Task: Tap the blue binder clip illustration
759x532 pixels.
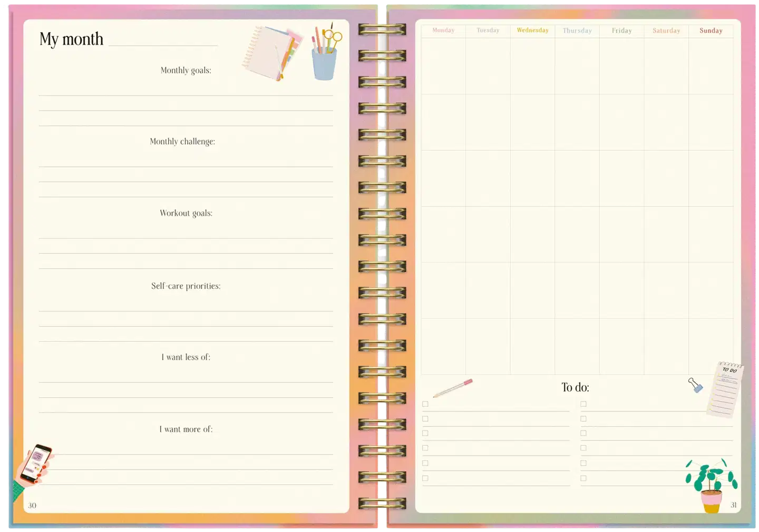Action: point(695,385)
